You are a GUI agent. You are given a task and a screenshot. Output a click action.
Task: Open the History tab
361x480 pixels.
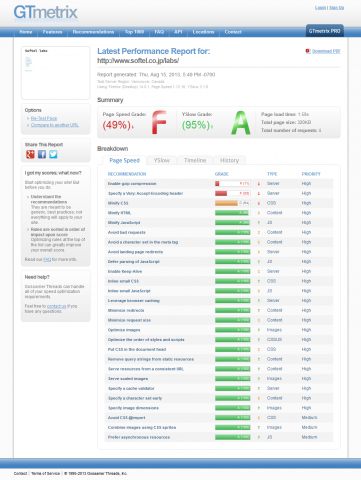tap(229, 160)
